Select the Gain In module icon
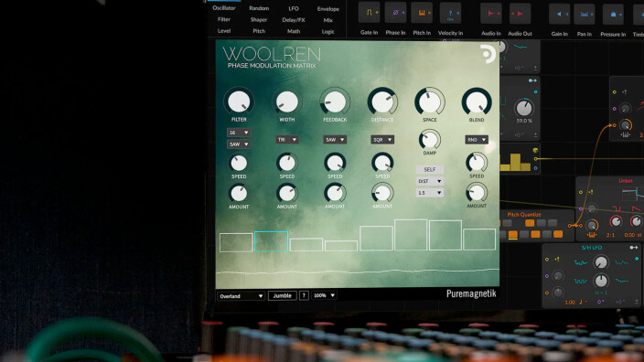 [x=560, y=15]
